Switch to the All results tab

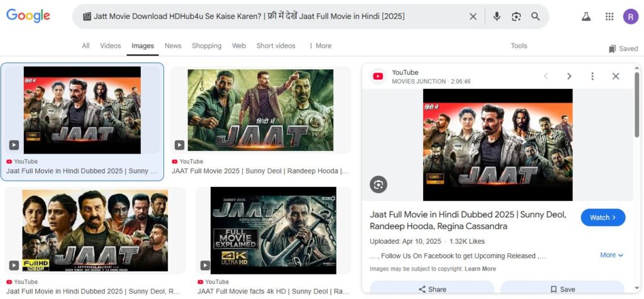tap(86, 46)
